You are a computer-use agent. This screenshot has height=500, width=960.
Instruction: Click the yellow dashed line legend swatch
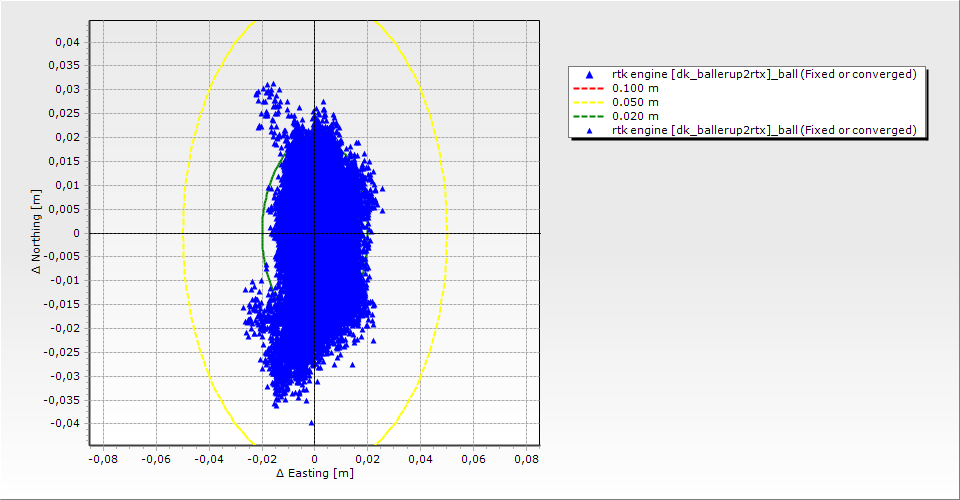(x=588, y=102)
